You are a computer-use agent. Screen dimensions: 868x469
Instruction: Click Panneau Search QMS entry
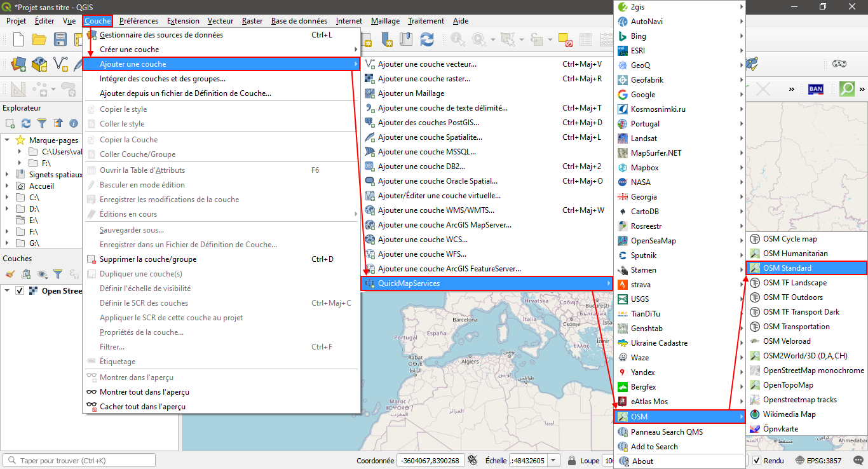679,432
